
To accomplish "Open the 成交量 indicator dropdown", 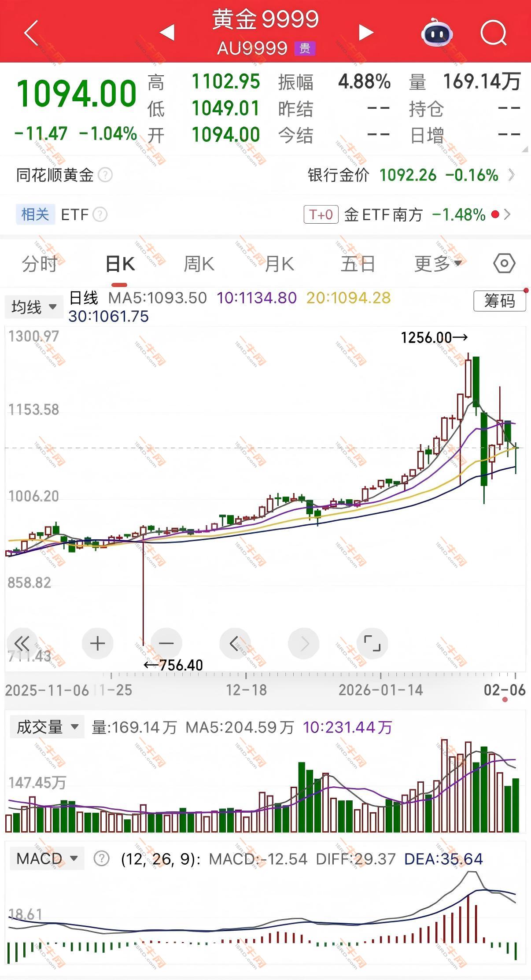I will click(47, 727).
